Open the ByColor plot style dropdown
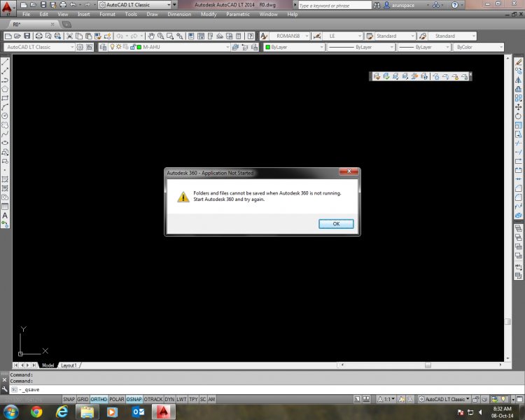Screen dimensions: 525x420 pos(501,47)
